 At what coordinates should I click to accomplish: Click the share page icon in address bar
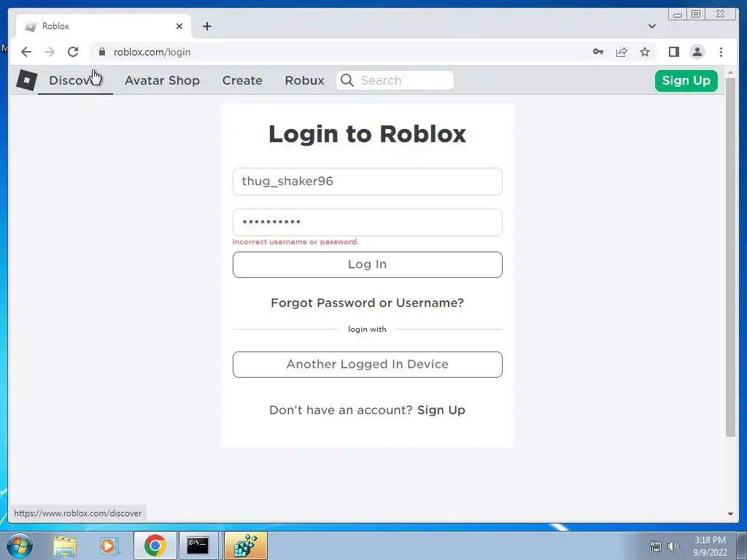click(x=622, y=52)
